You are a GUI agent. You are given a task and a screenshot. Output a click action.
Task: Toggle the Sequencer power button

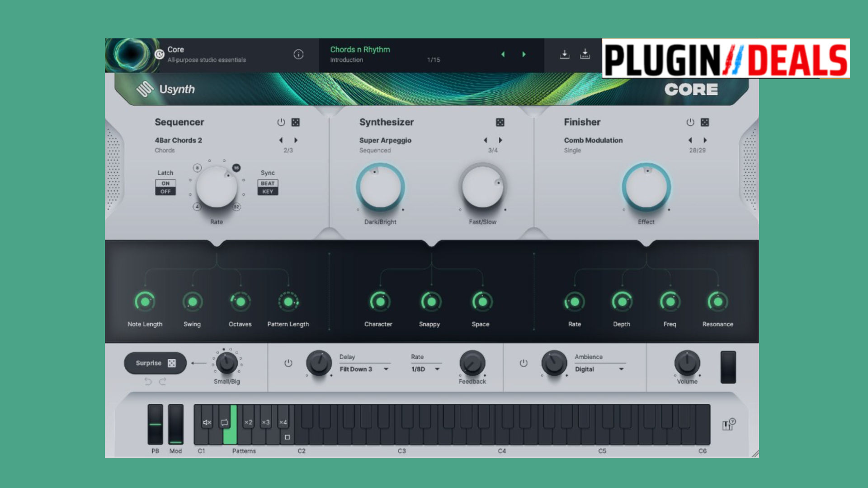[x=281, y=122]
